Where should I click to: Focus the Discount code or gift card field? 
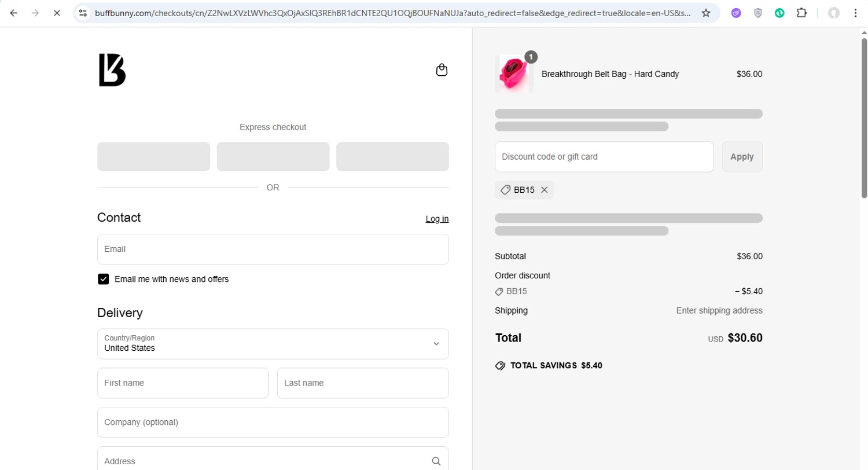pos(604,157)
